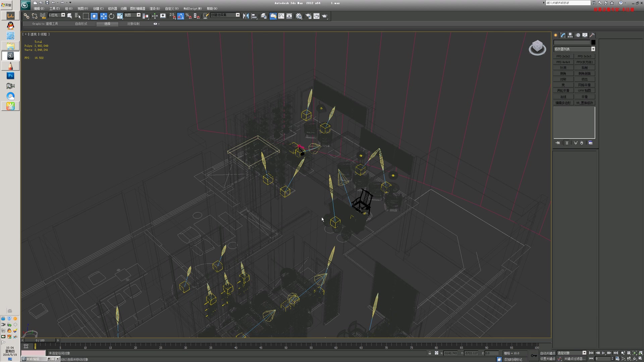This screenshot has width=644, height=362.
Task: Expand the 修改器列表 modifier list dropdown
Action: click(574, 49)
